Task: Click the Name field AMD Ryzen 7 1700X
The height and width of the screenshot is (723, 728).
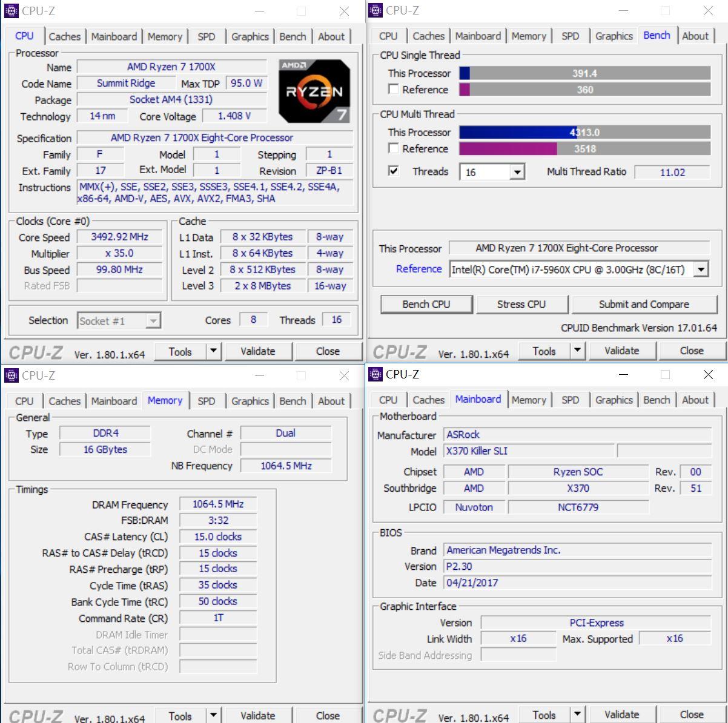Action: coord(171,67)
